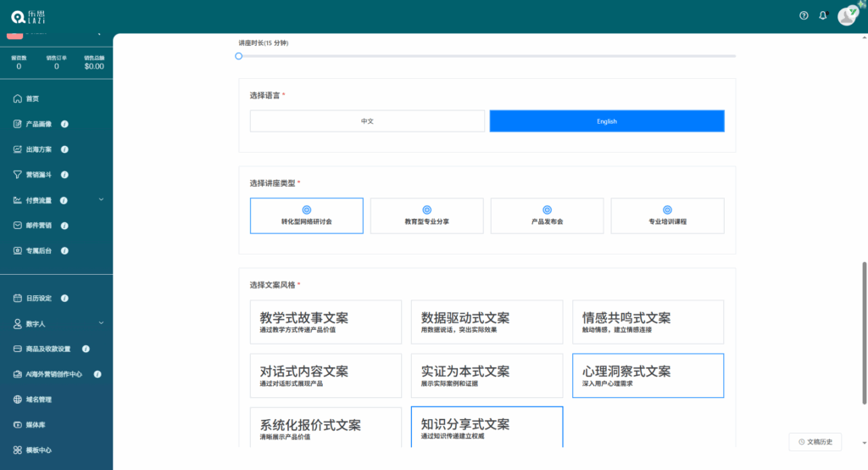Click info icon next to 产品画像

point(64,124)
